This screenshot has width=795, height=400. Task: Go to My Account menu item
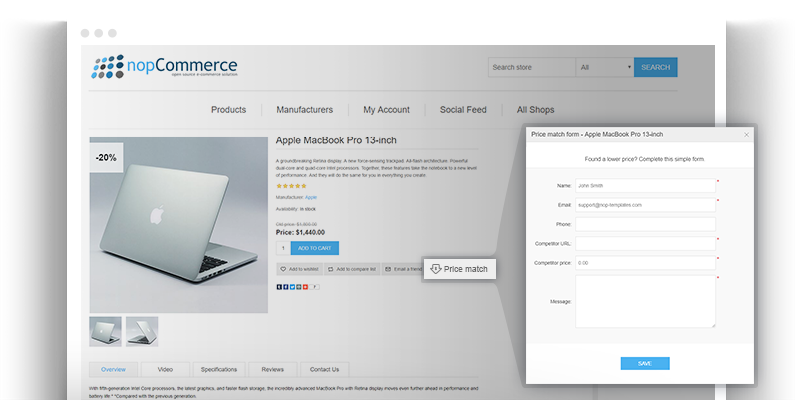point(386,110)
